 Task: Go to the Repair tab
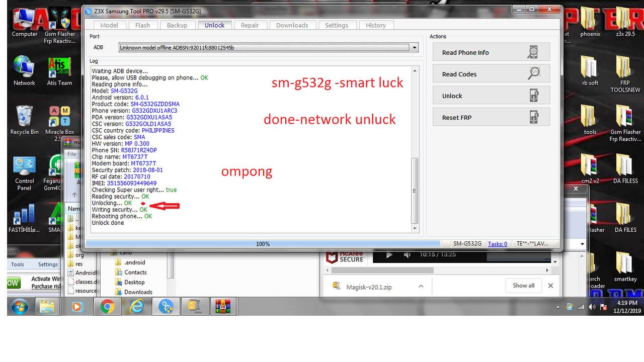click(x=250, y=25)
